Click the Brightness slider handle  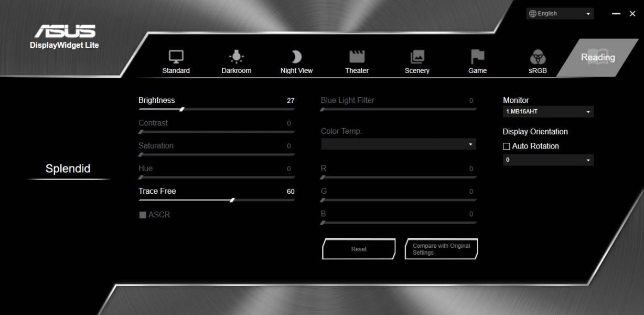coord(181,109)
